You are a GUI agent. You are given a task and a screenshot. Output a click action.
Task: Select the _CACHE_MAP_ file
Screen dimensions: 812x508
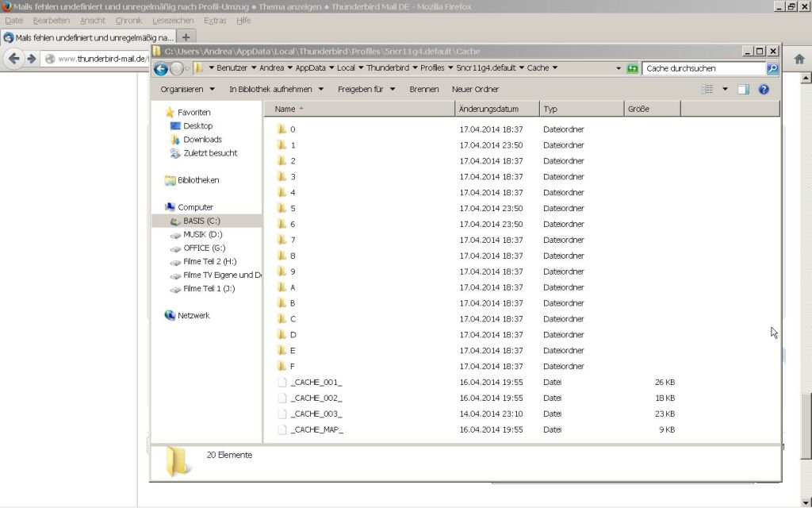pos(316,430)
